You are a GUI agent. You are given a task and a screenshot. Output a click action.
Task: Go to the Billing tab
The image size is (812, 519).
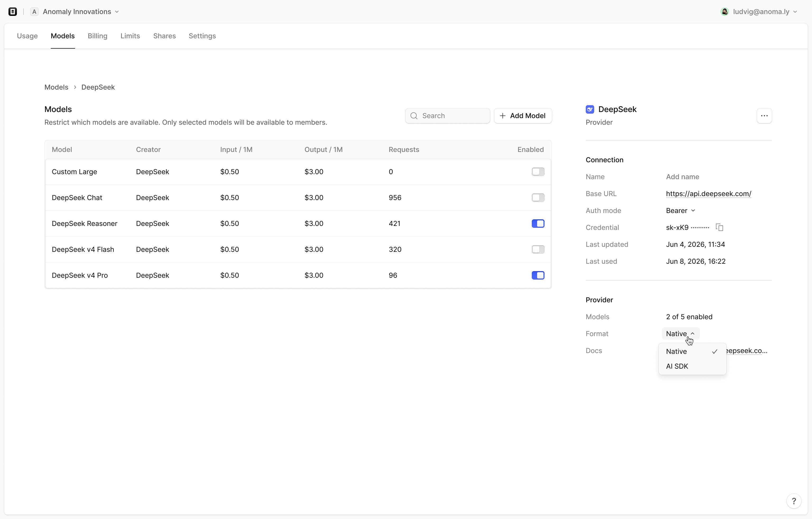[x=98, y=36]
